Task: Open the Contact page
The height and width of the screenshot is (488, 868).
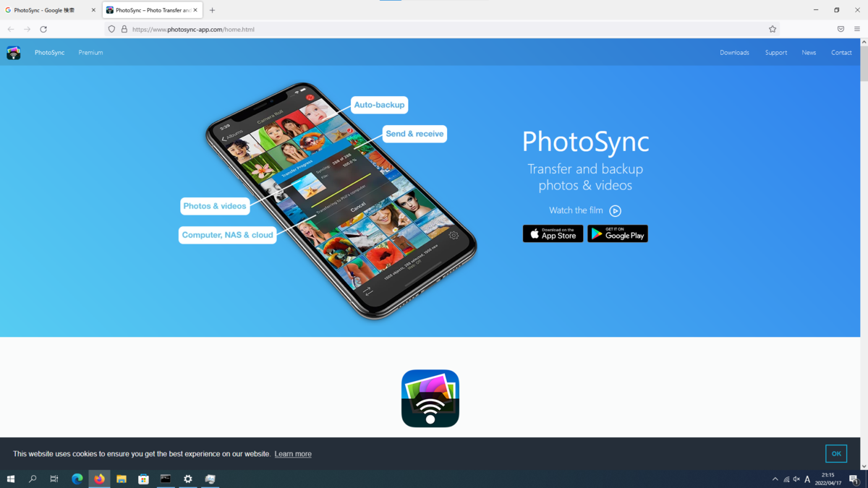Action: [841, 53]
